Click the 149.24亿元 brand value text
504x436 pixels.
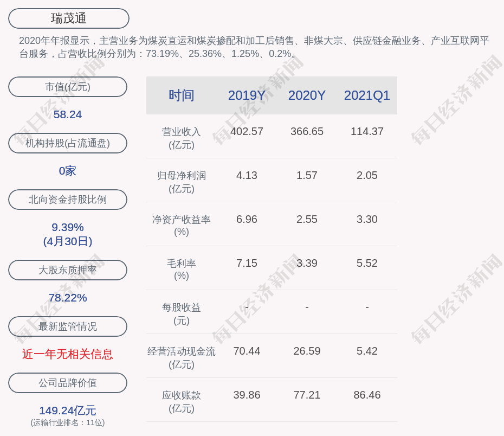[x=68, y=411]
